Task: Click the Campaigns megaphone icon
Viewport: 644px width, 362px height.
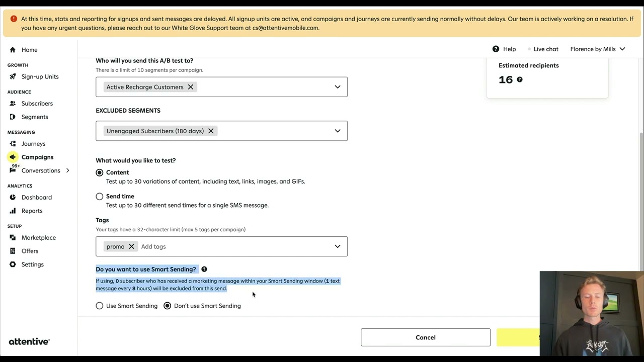Action: click(13, 157)
